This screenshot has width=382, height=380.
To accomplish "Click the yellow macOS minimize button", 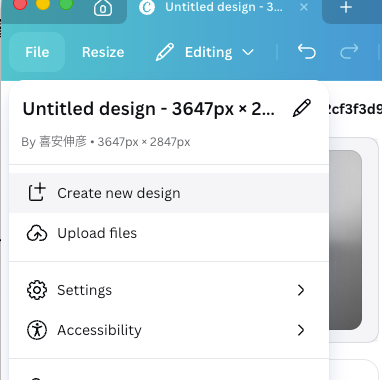I will point(43,3).
